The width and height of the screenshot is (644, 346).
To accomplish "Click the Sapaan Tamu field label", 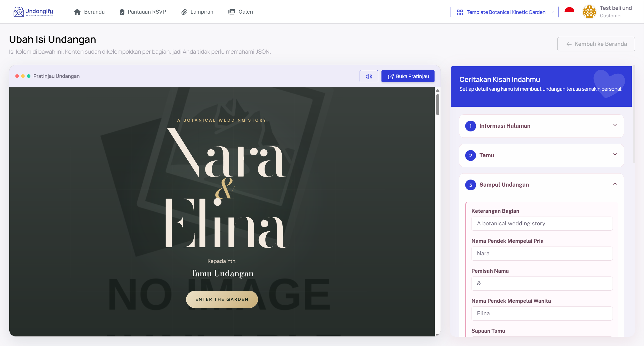I will (488, 331).
